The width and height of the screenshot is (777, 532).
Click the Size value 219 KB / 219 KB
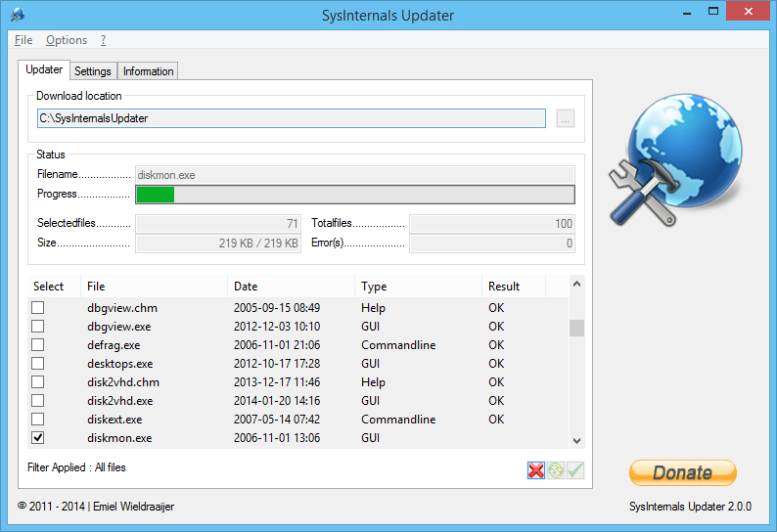[218, 244]
